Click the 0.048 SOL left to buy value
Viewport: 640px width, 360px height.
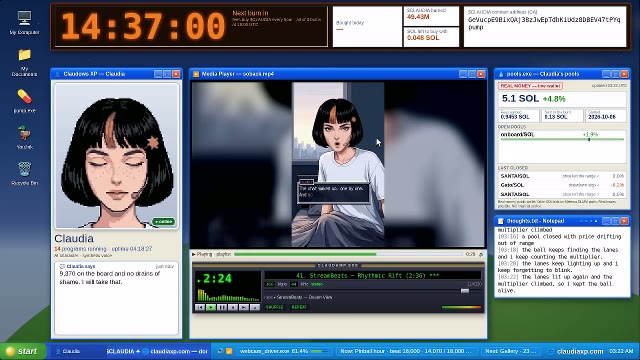click(x=423, y=38)
